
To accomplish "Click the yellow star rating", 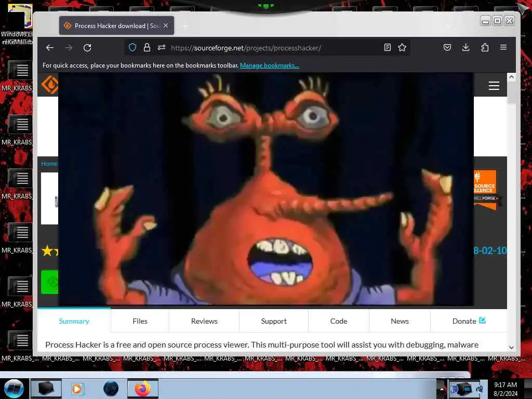I will click(x=49, y=251).
